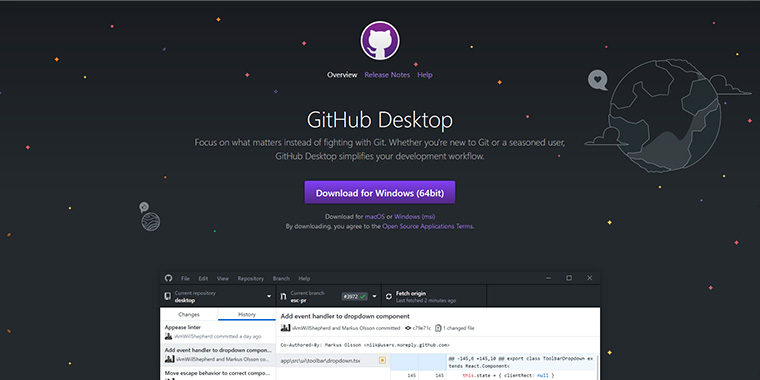The height and width of the screenshot is (380, 760).
Task: Expand the Current branch dropdown arrow
Action: tap(374, 296)
